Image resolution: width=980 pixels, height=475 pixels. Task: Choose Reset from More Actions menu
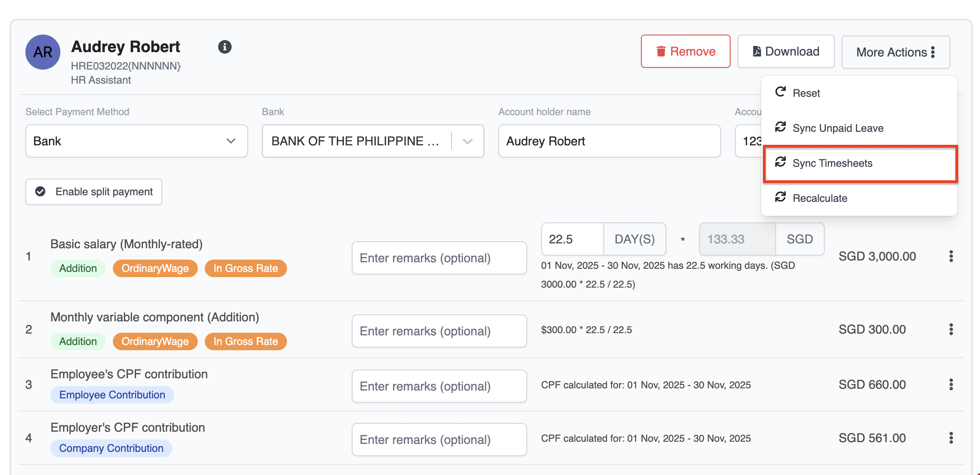pyautogui.click(x=806, y=93)
